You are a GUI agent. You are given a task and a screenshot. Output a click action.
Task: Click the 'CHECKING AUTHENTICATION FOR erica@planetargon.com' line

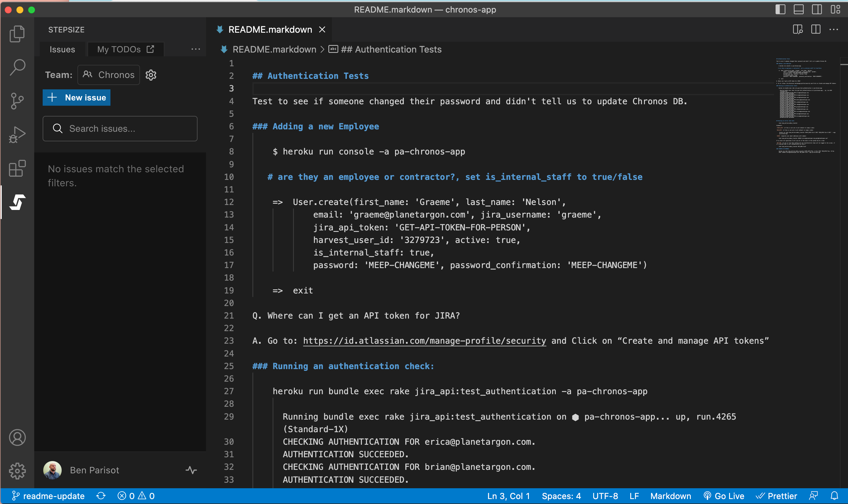click(x=409, y=442)
